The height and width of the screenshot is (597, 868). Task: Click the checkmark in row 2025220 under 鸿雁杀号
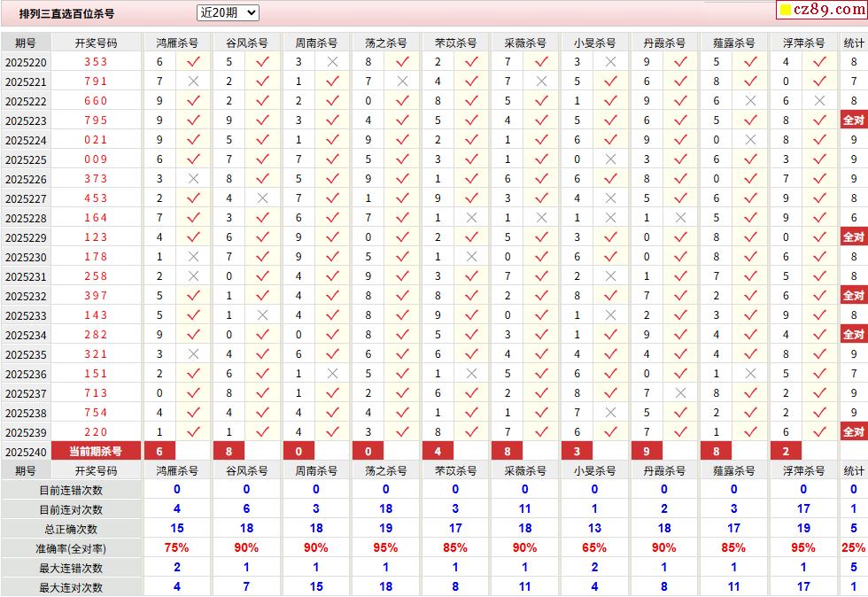click(x=193, y=62)
